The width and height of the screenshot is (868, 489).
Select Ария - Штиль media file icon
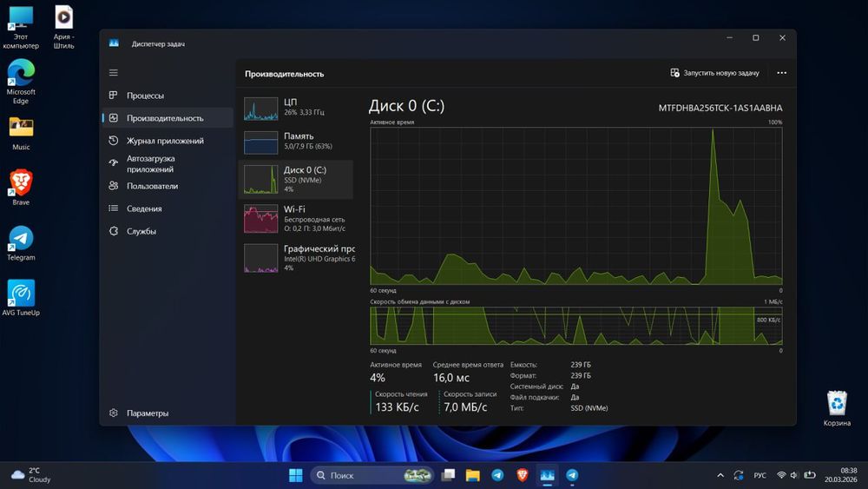(63, 27)
